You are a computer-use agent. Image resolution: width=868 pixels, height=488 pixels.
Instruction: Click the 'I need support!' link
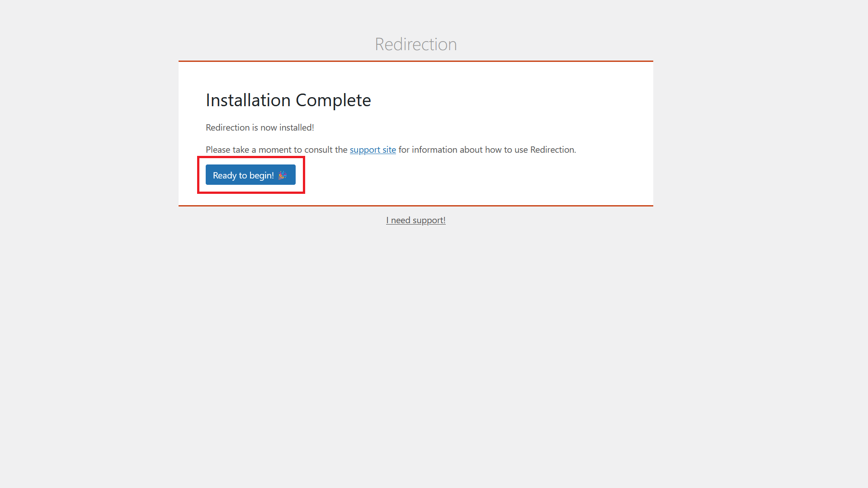click(x=416, y=220)
